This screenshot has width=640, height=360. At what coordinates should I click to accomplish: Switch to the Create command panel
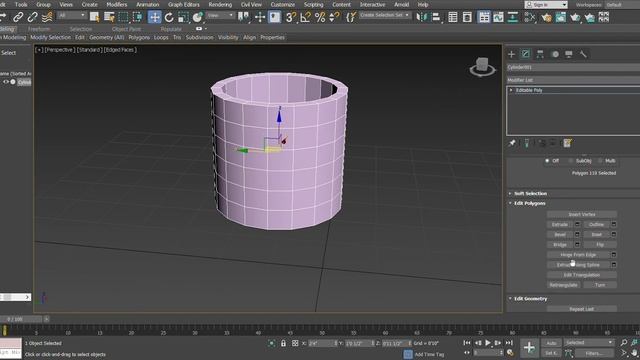point(511,54)
